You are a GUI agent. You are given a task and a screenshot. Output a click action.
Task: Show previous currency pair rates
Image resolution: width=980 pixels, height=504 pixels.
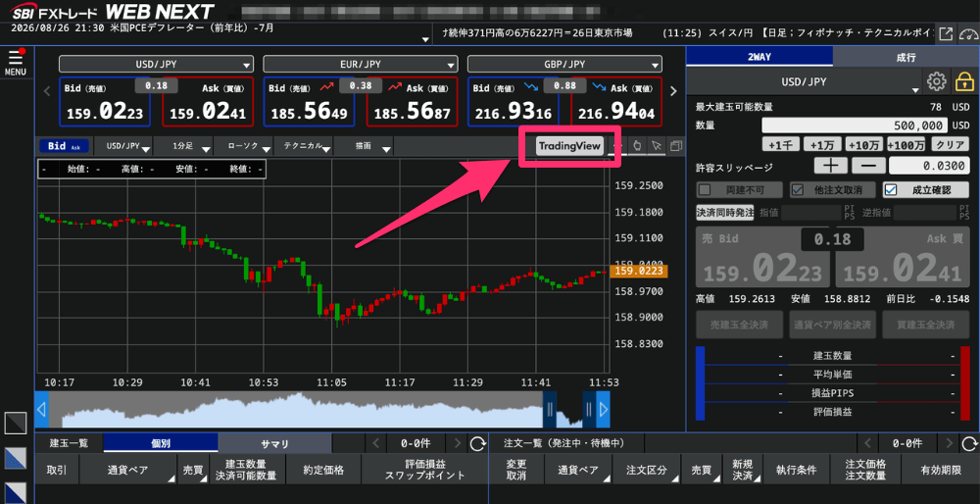coord(46,91)
